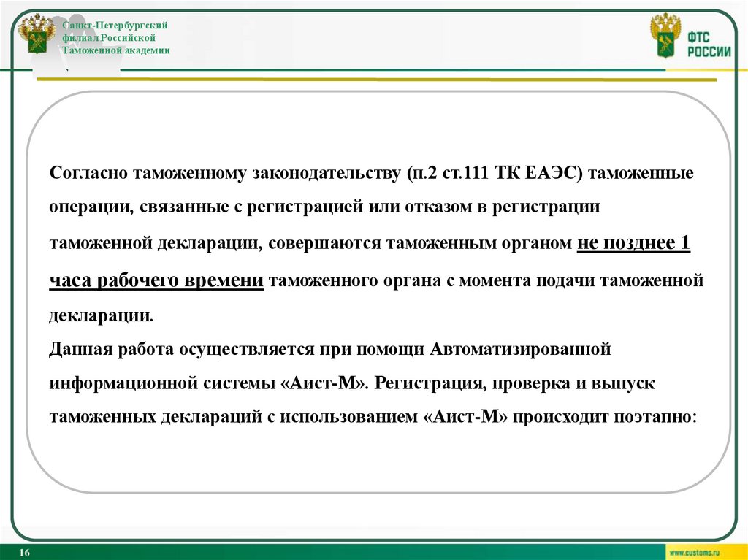Open the www.customs.ru link in the footer
The image size is (748, 560).
click(694, 553)
